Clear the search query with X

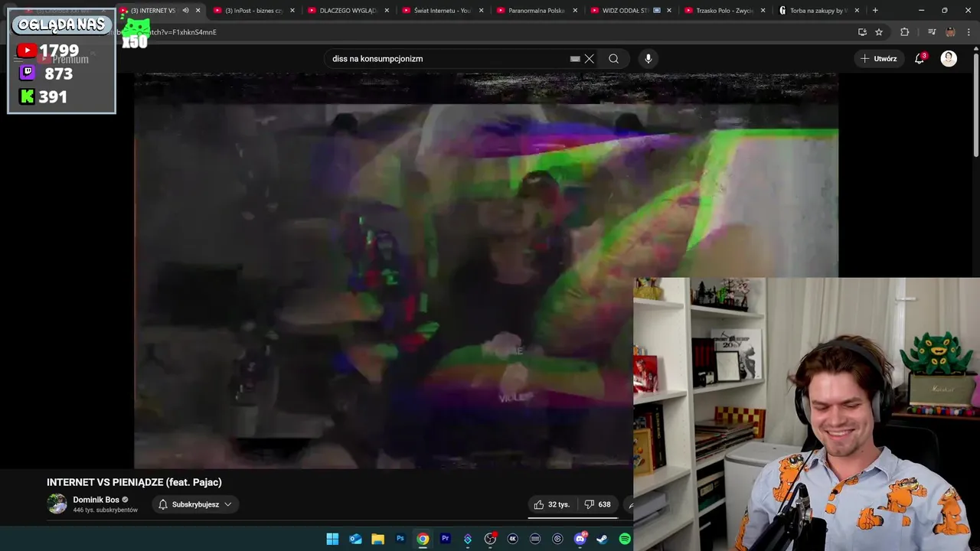point(590,58)
